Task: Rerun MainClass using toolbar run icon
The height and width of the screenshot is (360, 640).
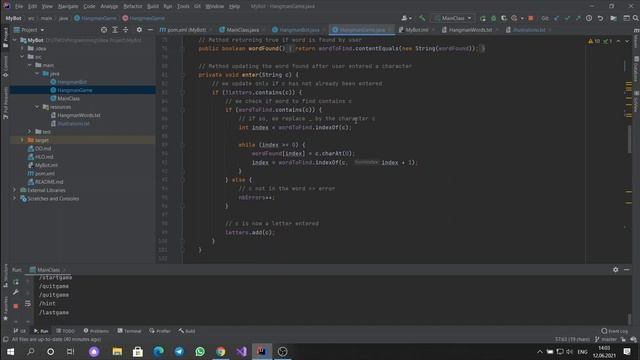Action: (483, 18)
